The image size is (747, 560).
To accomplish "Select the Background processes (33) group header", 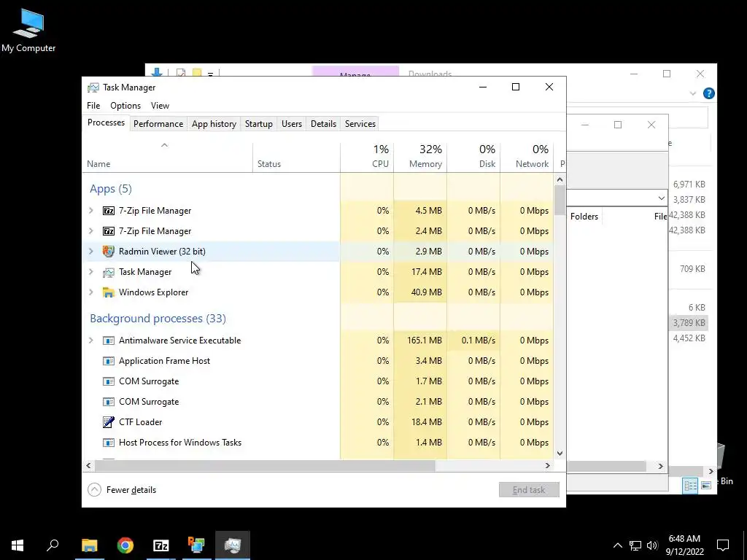I will [158, 318].
